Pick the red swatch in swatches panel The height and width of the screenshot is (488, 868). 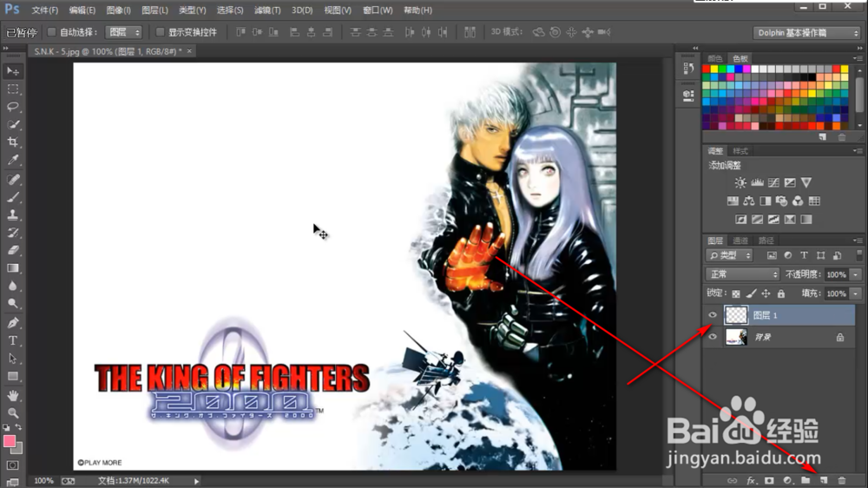coord(706,69)
